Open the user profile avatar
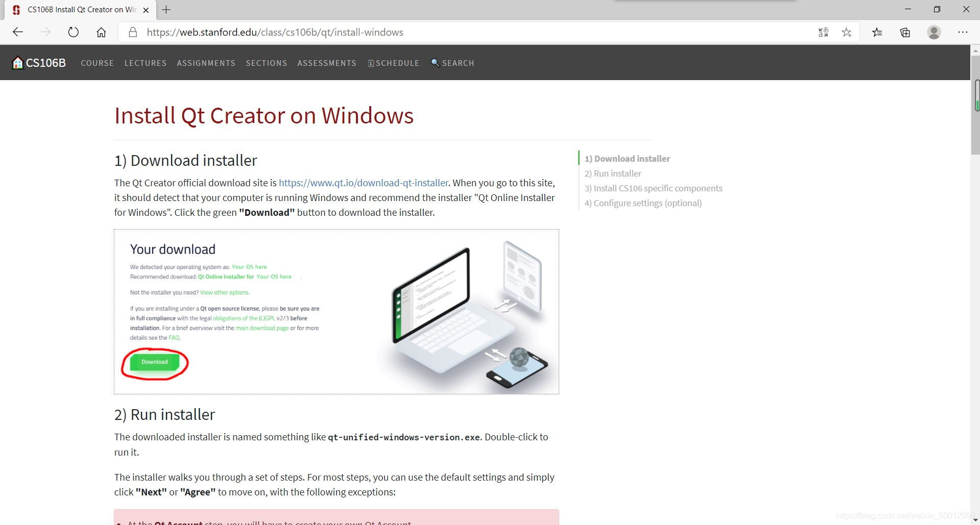 (934, 32)
